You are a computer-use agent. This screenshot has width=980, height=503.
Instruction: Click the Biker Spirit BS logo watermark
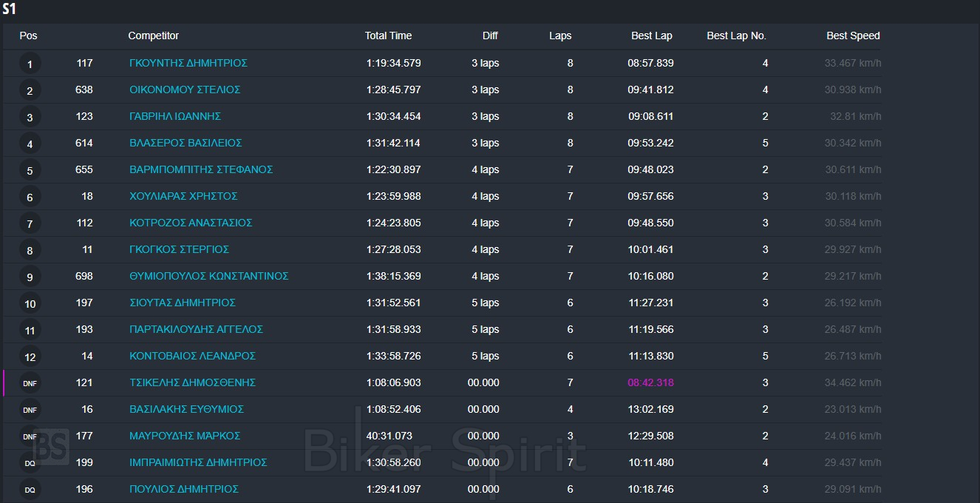click(51, 447)
